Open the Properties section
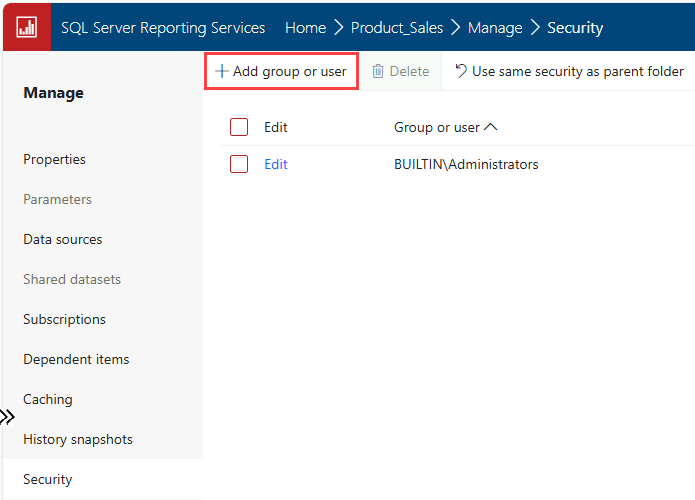Image resolution: width=695 pixels, height=500 pixels. pyautogui.click(x=55, y=159)
